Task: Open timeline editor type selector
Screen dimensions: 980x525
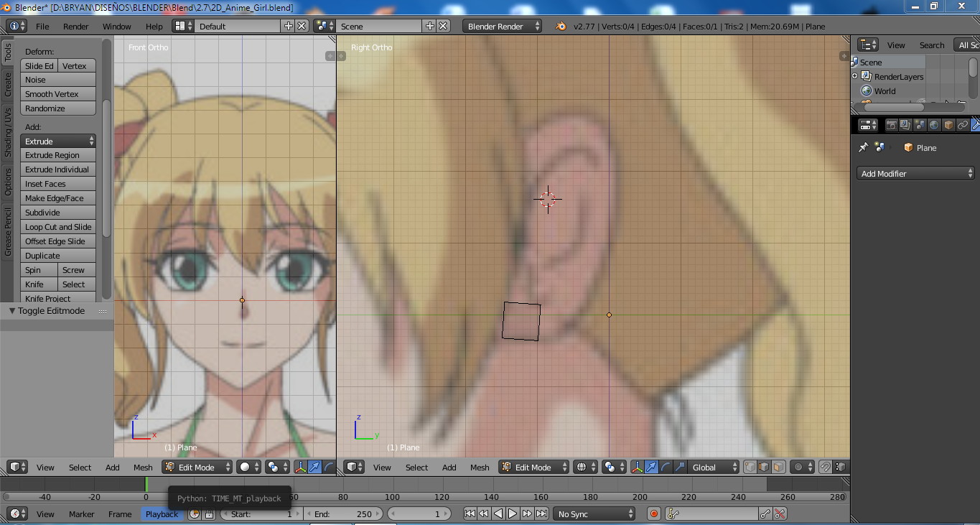Action: [x=17, y=514]
